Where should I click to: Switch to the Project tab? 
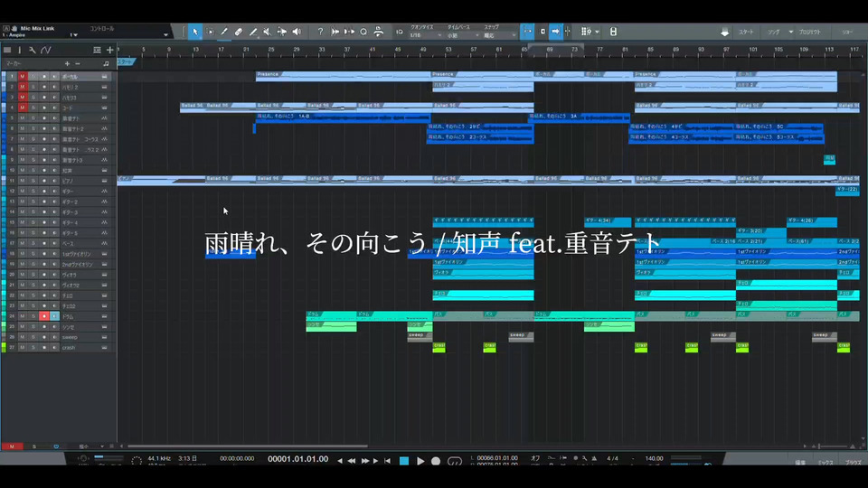click(x=809, y=33)
